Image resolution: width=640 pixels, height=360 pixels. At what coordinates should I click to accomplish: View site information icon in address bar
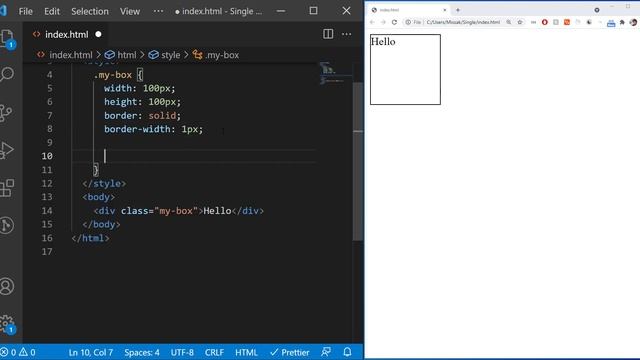[x=408, y=22]
